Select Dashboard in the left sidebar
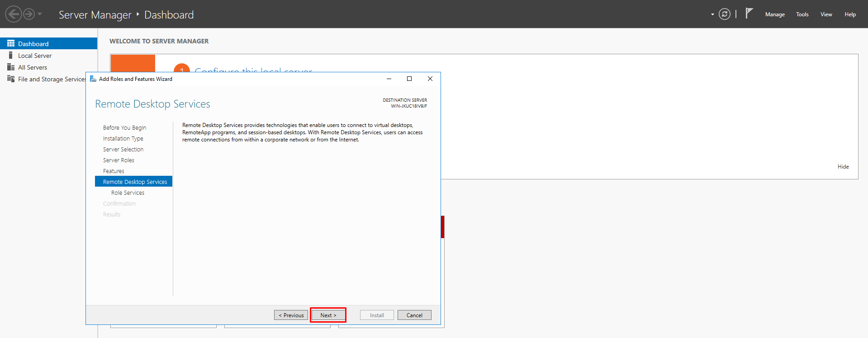Screen dimensions: 868x338 48,43
